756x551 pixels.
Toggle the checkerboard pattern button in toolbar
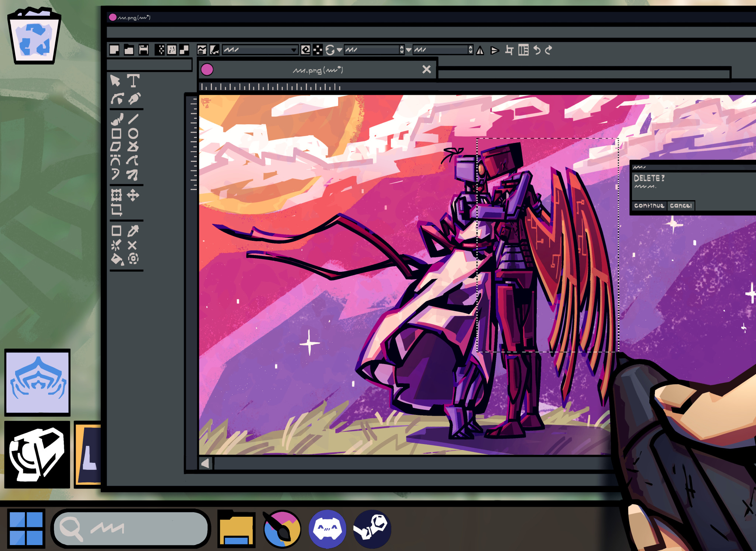click(x=317, y=50)
